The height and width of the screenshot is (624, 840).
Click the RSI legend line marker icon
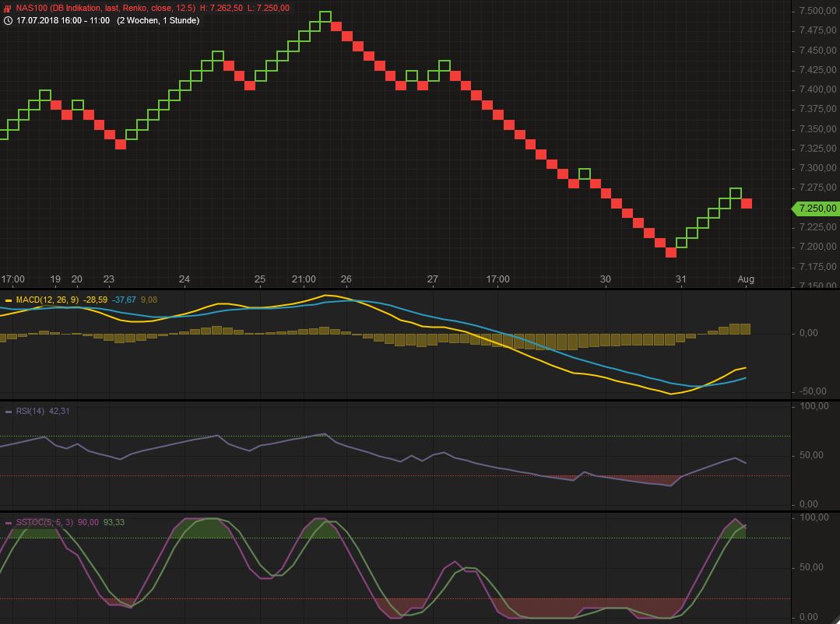click(x=7, y=412)
